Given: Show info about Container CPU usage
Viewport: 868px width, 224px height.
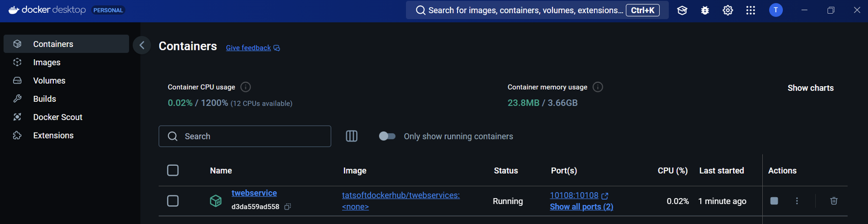Looking at the screenshot, I should coord(246,87).
